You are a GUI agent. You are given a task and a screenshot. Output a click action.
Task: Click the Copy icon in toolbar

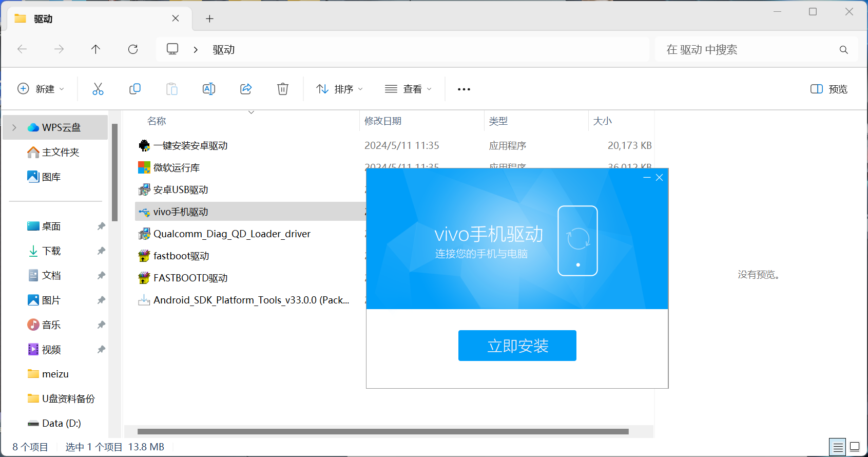click(135, 89)
